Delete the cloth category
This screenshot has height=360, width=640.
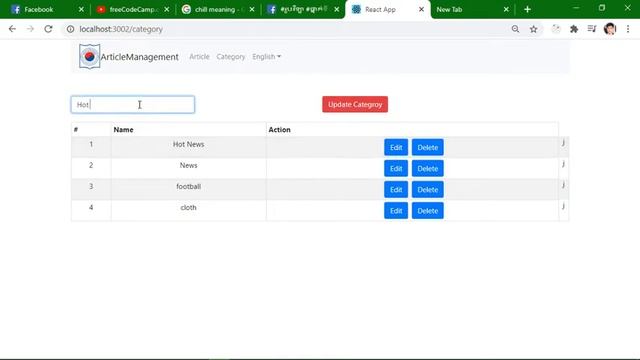click(427, 211)
